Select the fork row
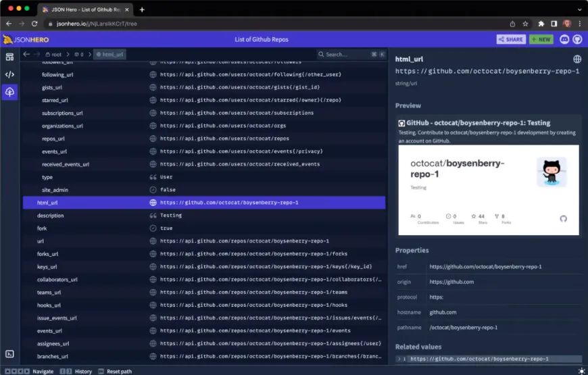588x375 pixels. pyautogui.click(x=204, y=228)
